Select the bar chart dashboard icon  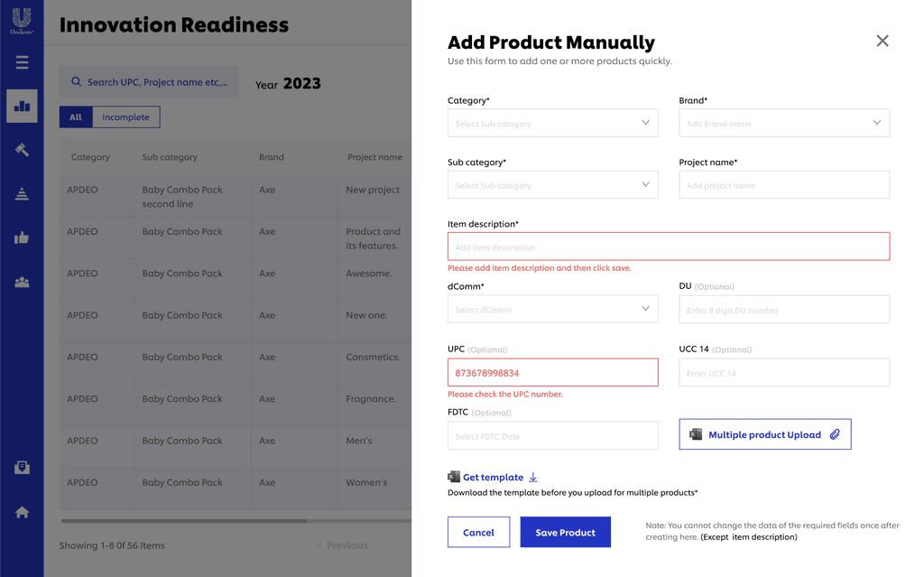click(x=22, y=107)
